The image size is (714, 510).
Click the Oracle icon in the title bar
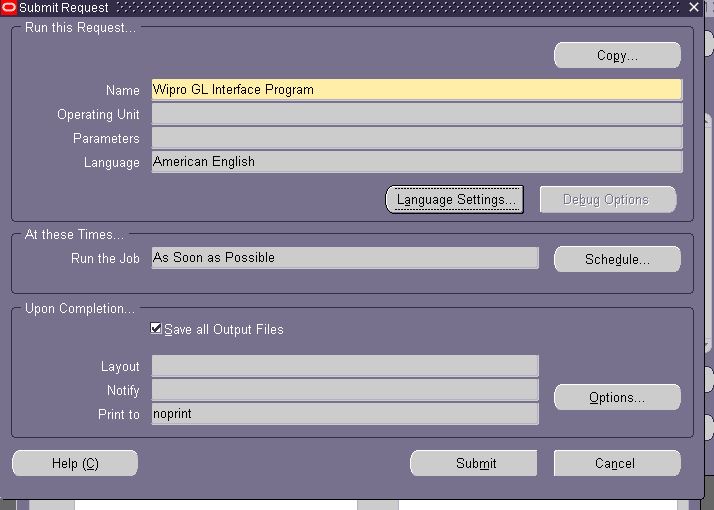pos(9,7)
